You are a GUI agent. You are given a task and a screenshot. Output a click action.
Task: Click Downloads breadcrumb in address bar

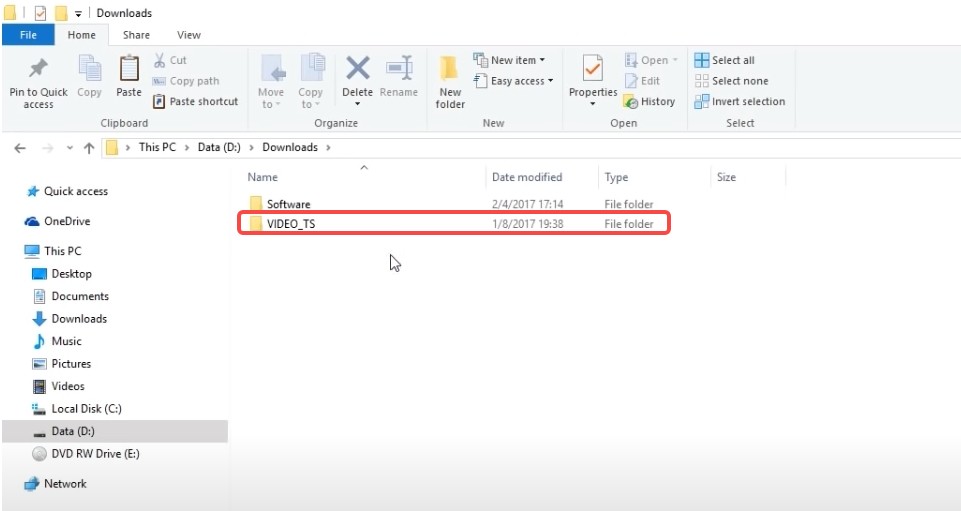290,147
